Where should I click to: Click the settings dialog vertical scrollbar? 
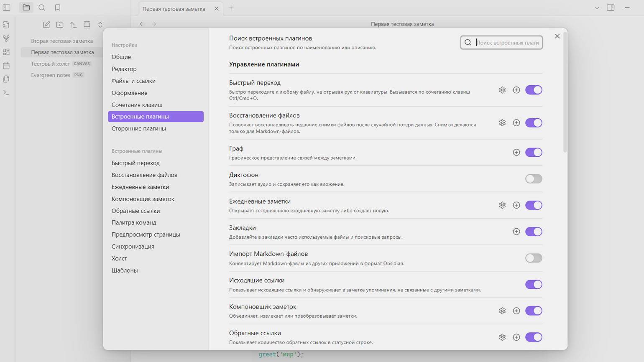point(565,92)
